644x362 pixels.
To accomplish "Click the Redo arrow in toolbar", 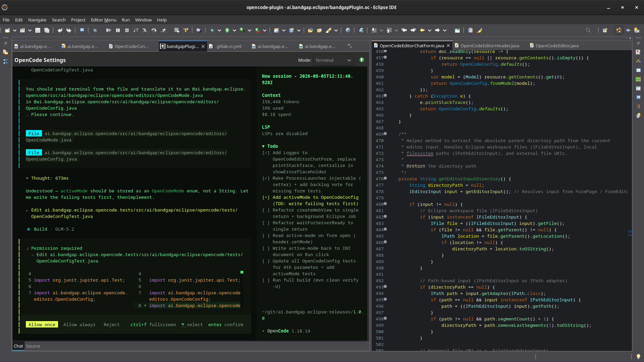I will [69, 30].
